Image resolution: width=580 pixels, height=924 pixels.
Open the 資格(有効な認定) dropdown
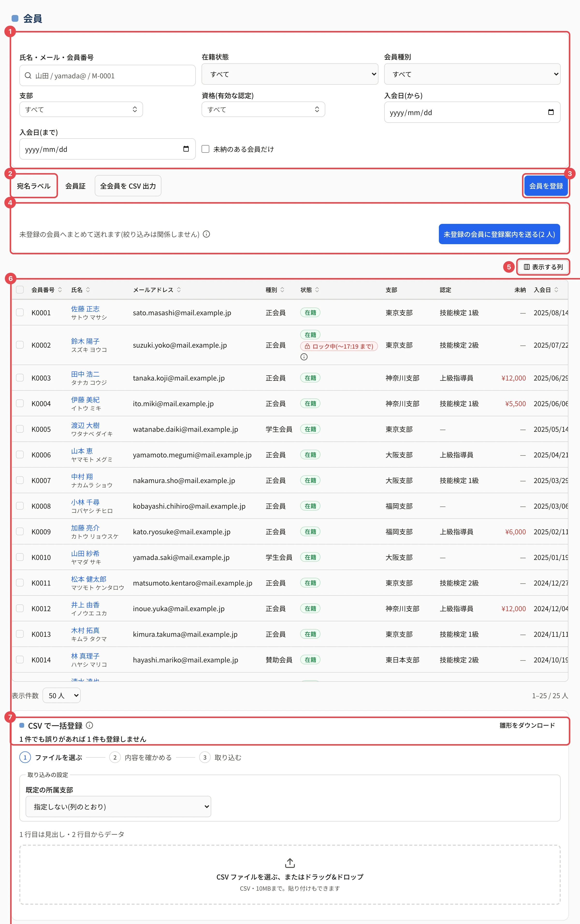point(263,109)
